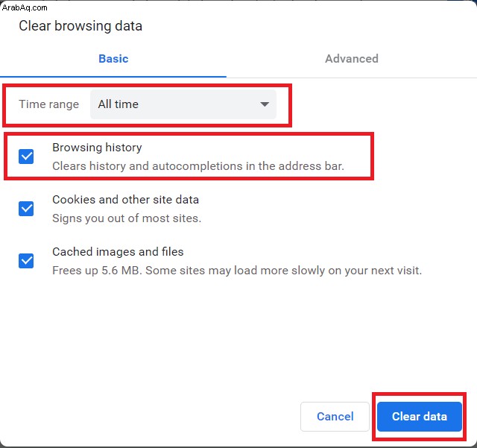
Task: Click the All time selected value text
Action: [118, 104]
